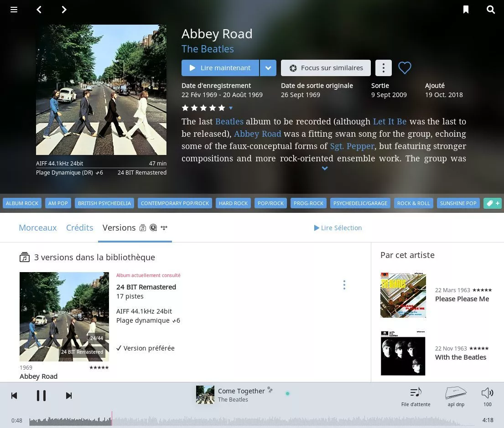Viewport: 504px width, 428px height.
Task: Go forward with the right arrow
Action: coord(64,10)
